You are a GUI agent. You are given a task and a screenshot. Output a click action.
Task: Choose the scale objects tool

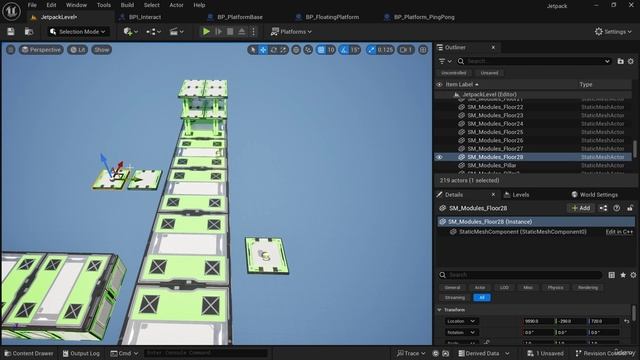click(x=283, y=50)
